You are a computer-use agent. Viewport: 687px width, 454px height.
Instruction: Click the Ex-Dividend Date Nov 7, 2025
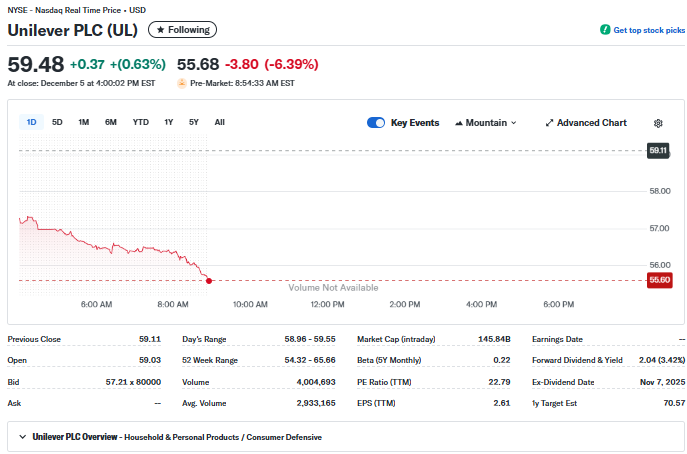click(662, 382)
